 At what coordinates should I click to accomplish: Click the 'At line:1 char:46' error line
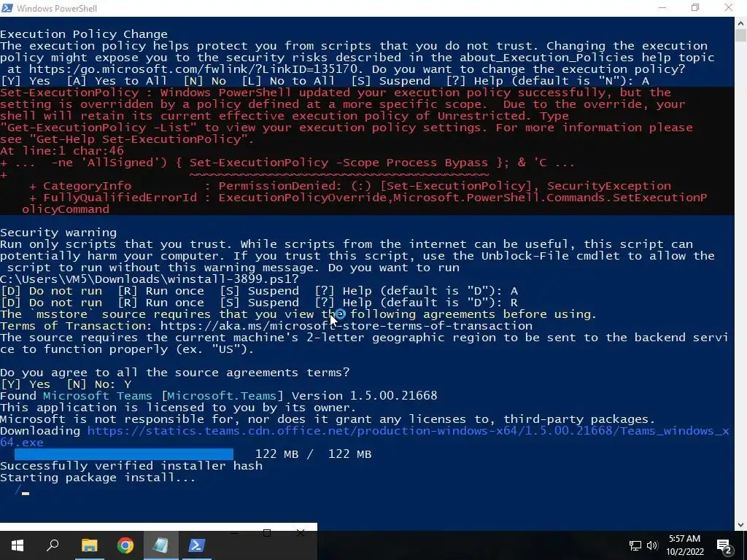click(62, 151)
